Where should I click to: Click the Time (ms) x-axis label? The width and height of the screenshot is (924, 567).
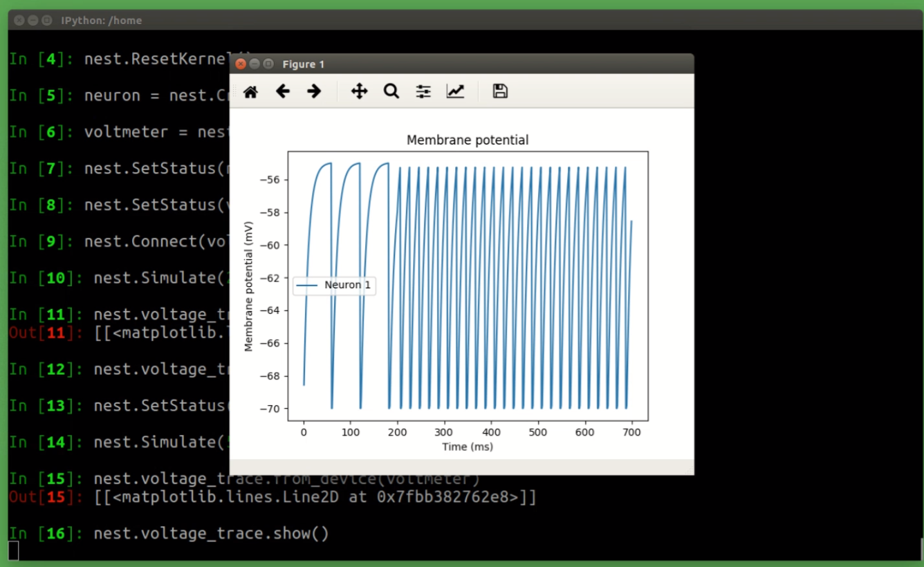[x=468, y=447]
